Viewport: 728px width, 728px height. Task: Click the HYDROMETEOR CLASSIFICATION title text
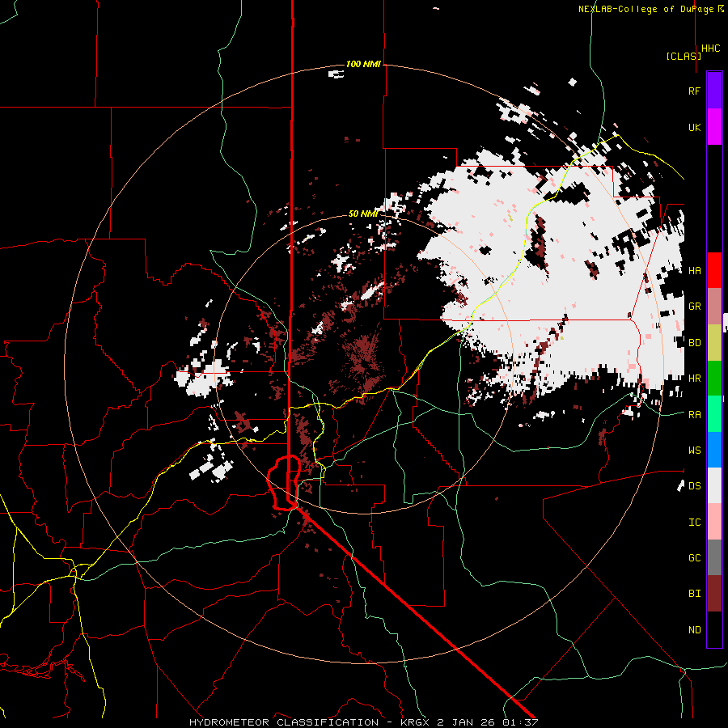coord(284,722)
